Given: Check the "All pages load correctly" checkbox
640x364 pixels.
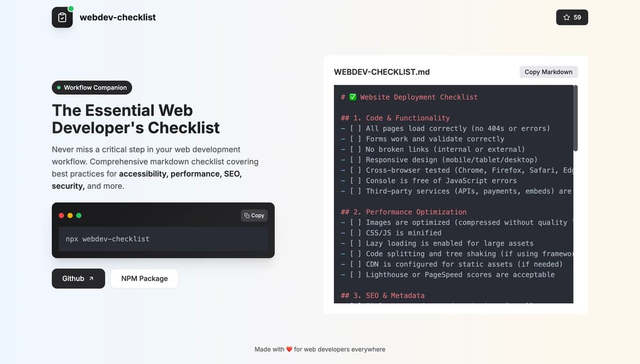Looking at the screenshot, I should point(355,128).
